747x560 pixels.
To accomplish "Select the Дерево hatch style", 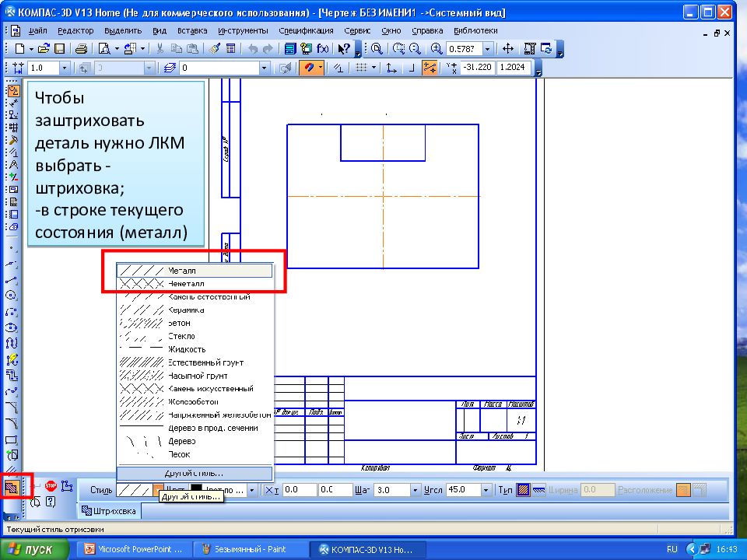I will (x=195, y=442).
